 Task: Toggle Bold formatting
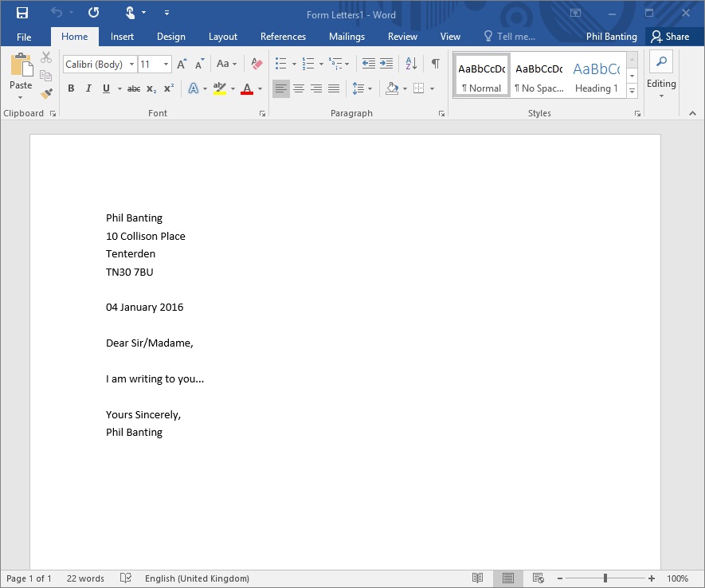point(71,88)
